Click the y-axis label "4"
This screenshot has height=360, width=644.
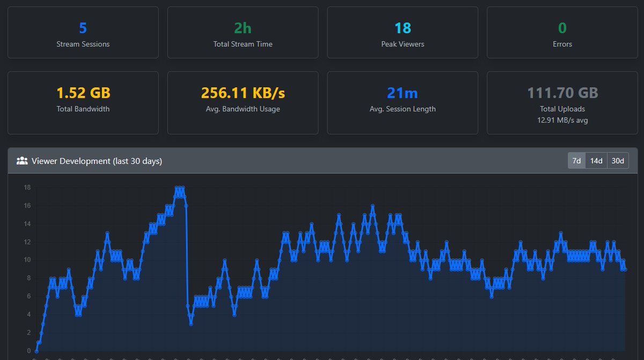click(28, 315)
